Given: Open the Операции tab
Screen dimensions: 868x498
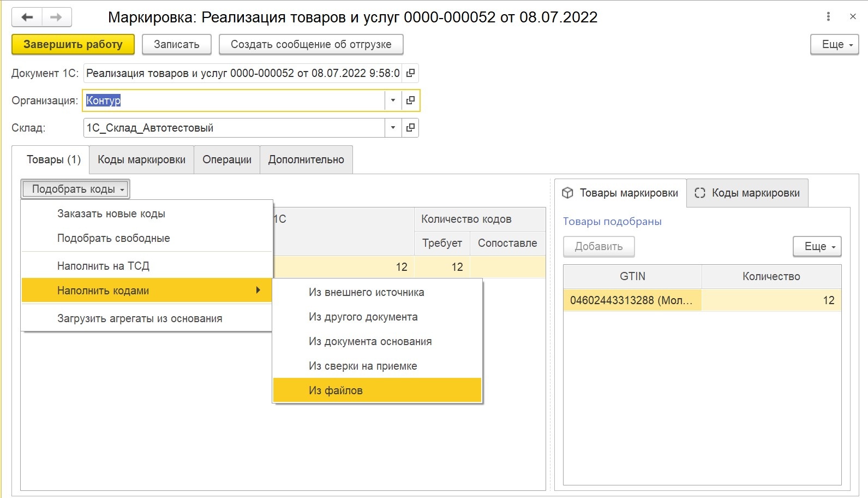Looking at the screenshot, I should [x=227, y=159].
